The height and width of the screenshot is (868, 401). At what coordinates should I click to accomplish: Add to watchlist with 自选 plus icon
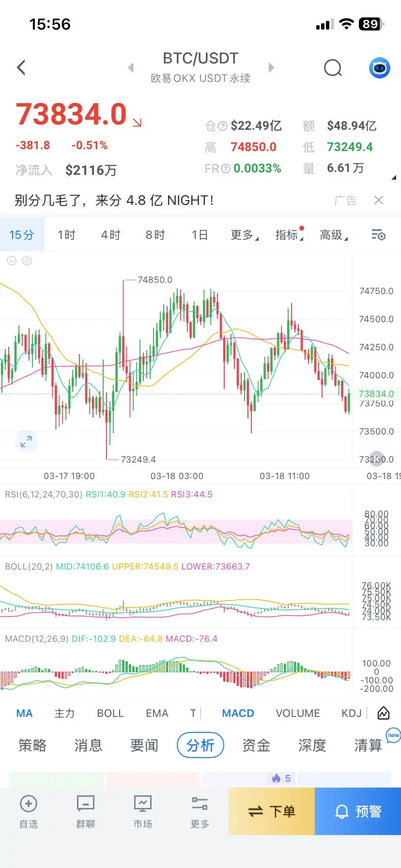point(29,804)
